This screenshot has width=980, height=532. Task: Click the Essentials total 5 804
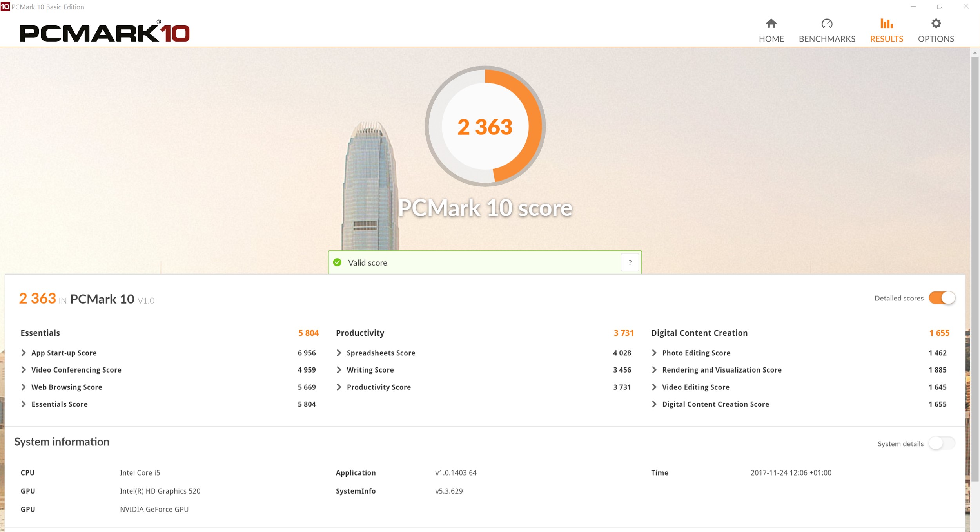[x=309, y=333]
